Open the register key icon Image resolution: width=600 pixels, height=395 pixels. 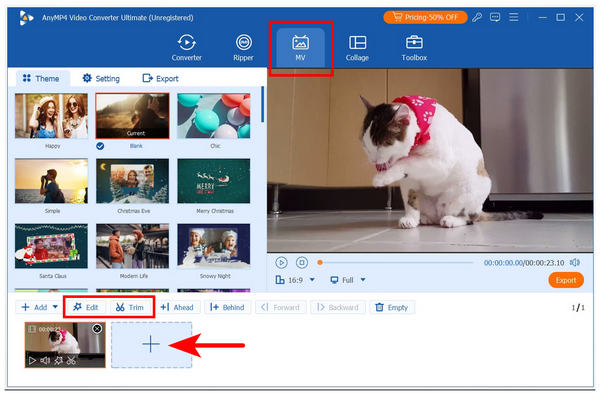point(477,17)
